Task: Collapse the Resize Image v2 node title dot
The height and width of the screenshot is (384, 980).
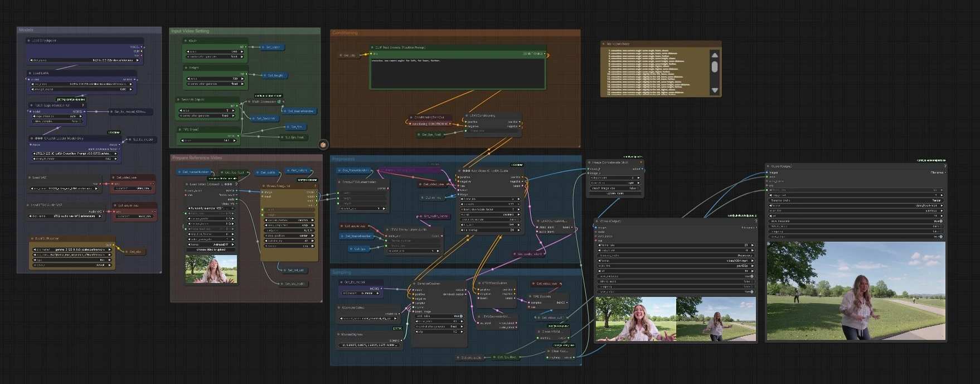Action: pos(264,186)
